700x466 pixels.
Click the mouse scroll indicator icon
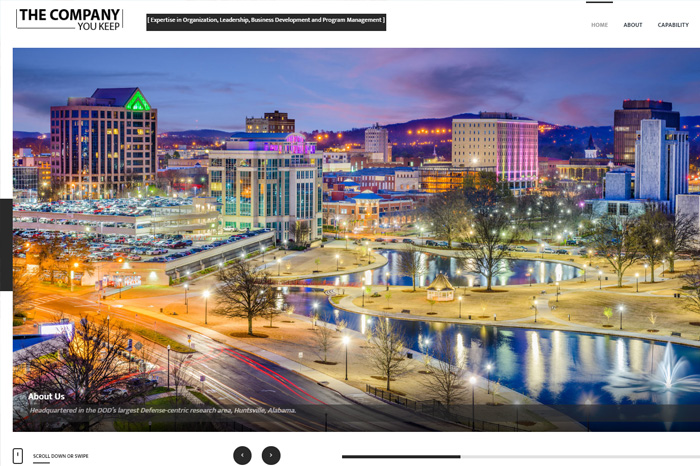coord(17,456)
